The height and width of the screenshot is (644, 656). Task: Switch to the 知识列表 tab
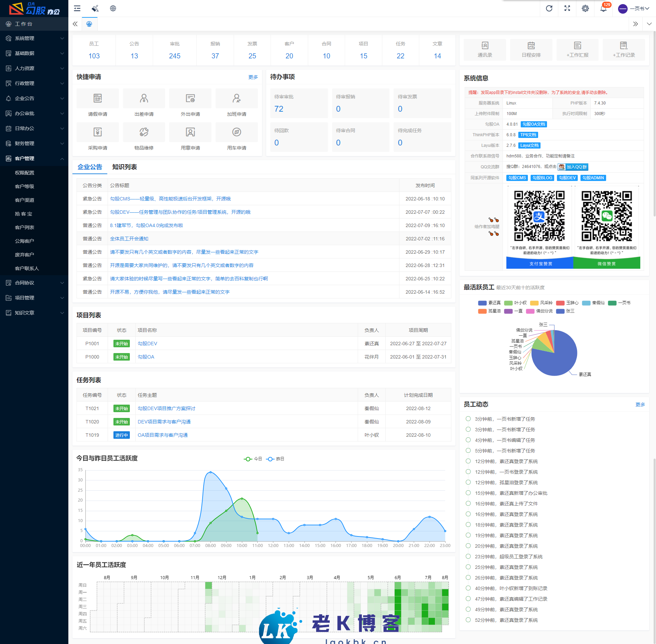pyautogui.click(x=124, y=167)
